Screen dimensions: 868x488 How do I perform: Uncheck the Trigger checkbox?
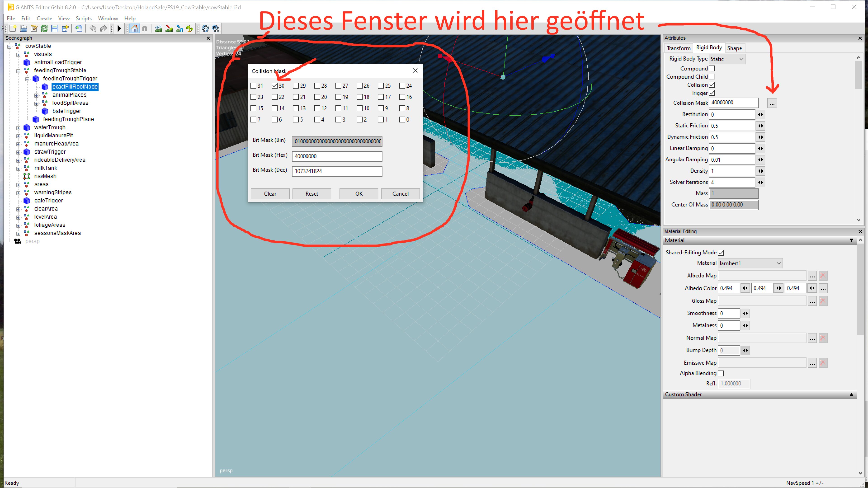click(x=712, y=93)
